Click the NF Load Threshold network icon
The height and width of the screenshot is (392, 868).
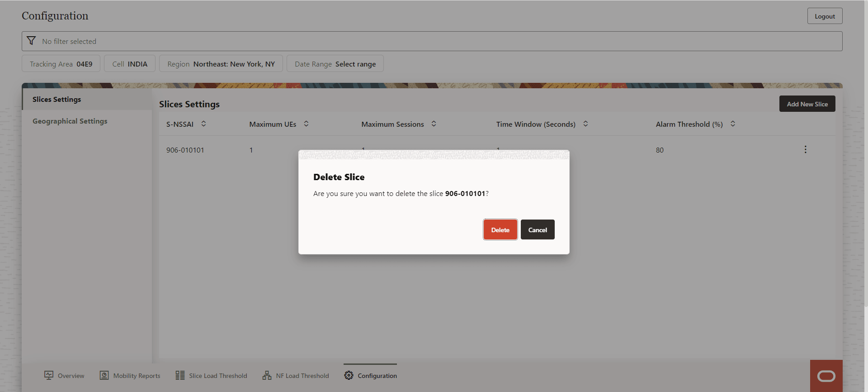(267, 375)
